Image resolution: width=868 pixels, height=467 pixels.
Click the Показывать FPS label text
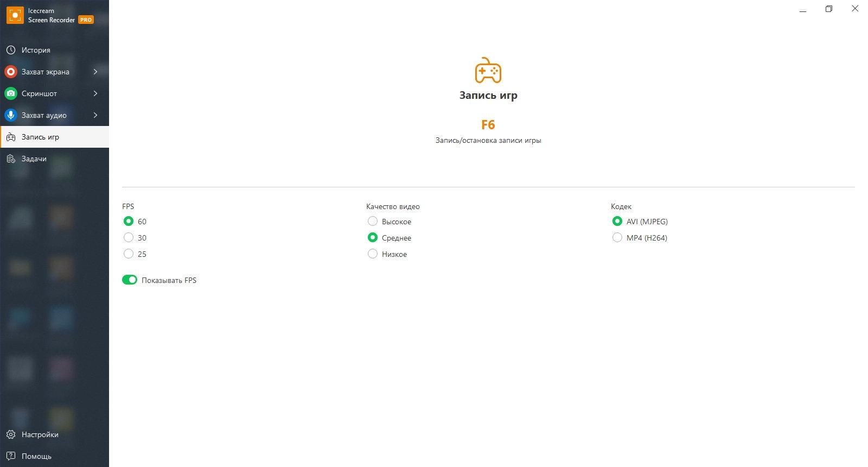tap(169, 280)
